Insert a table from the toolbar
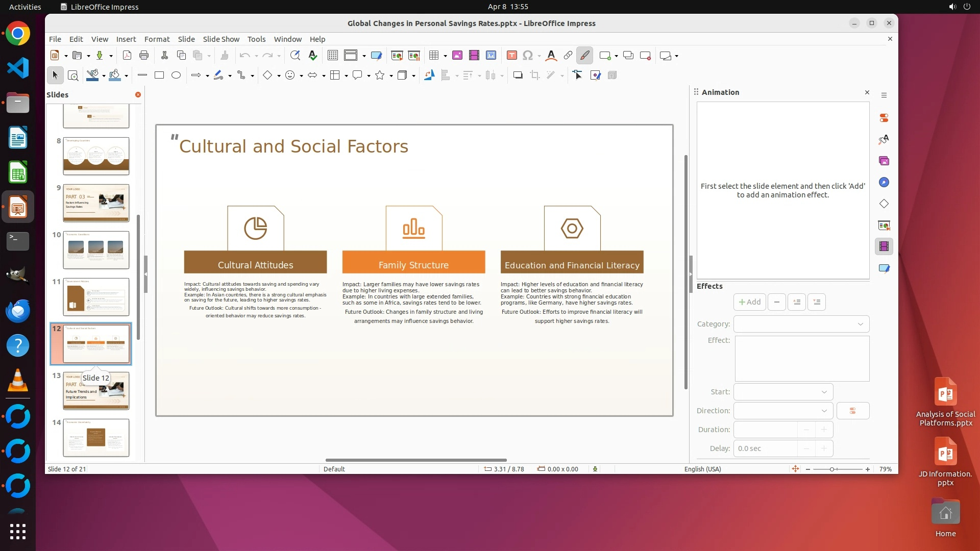Screen dimensions: 980x551 [x=434, y=56]
